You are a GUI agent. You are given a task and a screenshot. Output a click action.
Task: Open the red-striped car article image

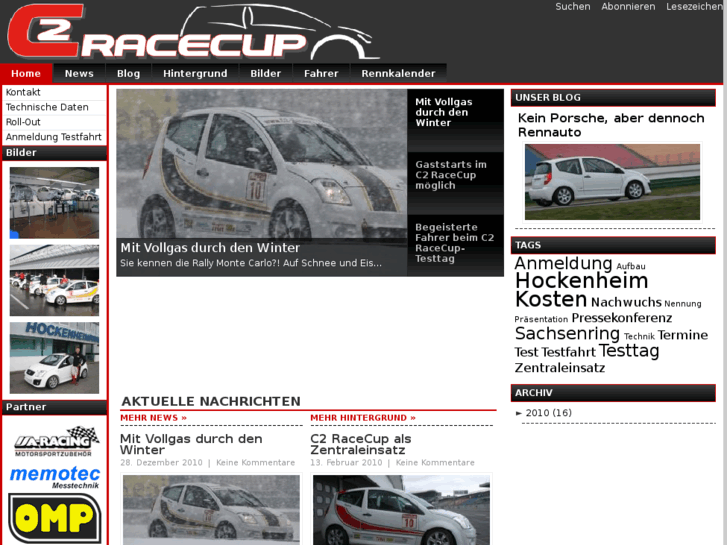401,510
